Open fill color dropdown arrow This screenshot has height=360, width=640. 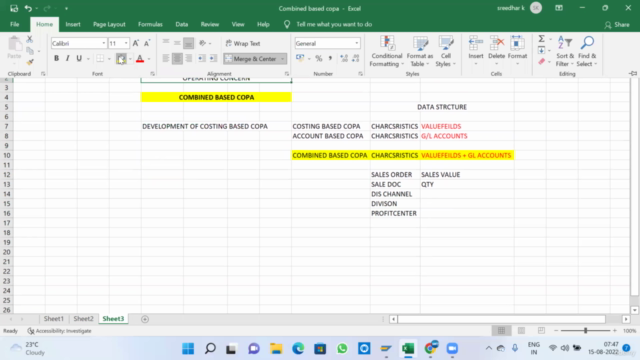pos(130,59)
